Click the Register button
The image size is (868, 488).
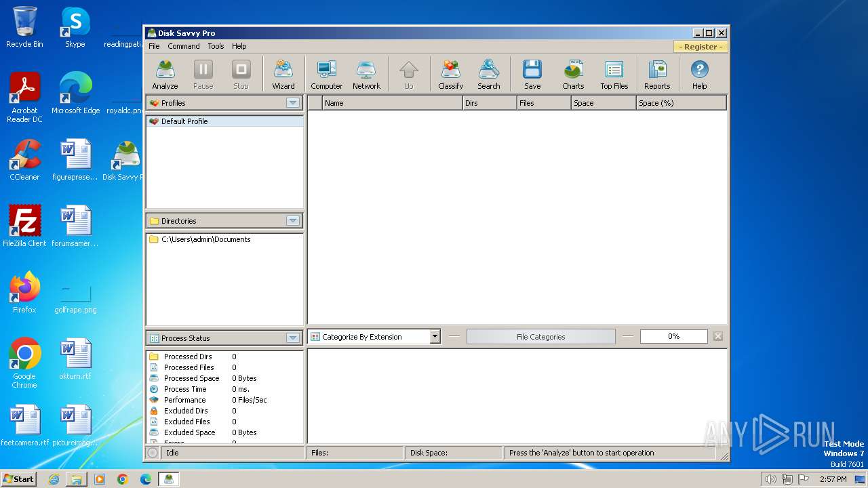coord(701,47)
